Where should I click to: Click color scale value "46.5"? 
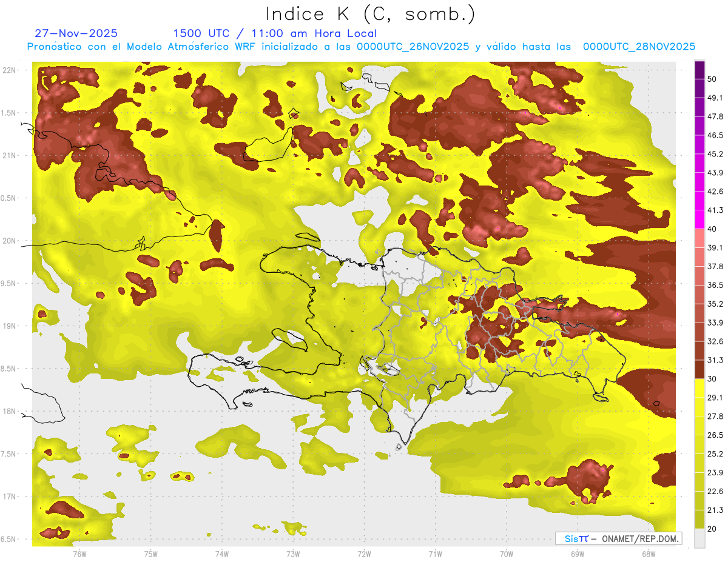(x=715, y=135)
